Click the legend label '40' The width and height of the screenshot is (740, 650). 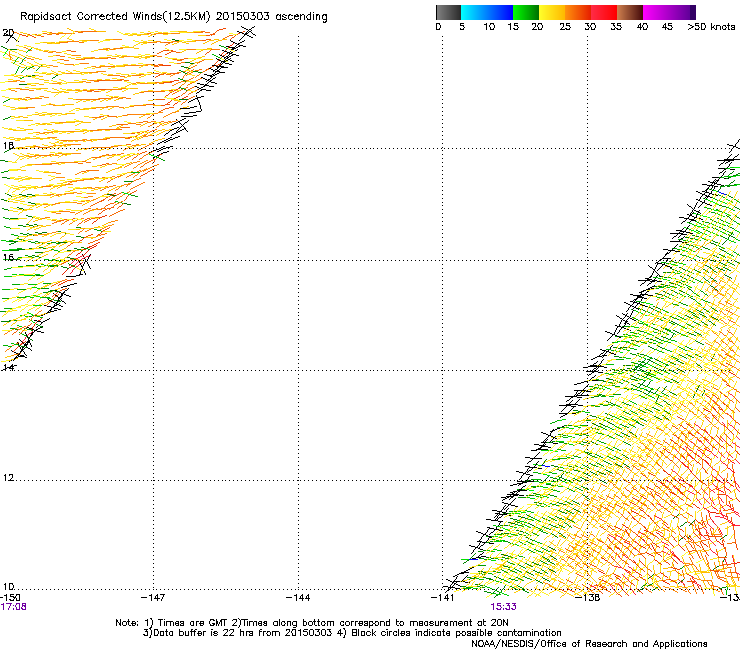tap(642, 27)
